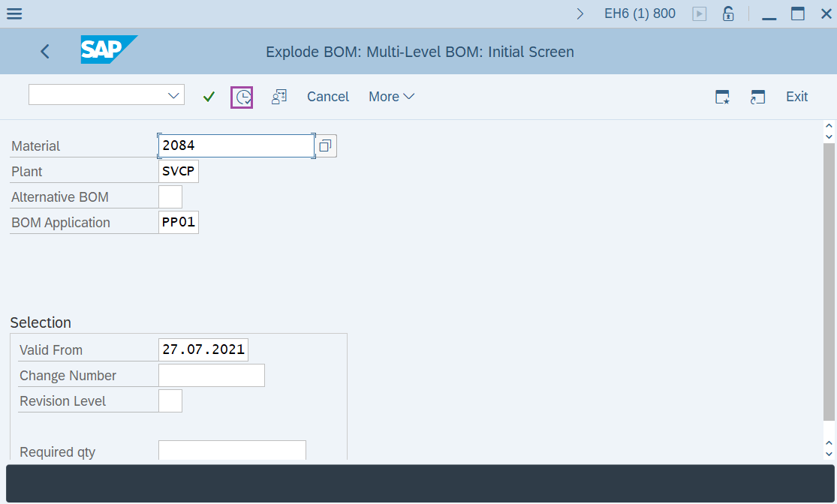Click the unlocked security padlock icon
The height and width of the screenshot is (504, 837).
728,13
